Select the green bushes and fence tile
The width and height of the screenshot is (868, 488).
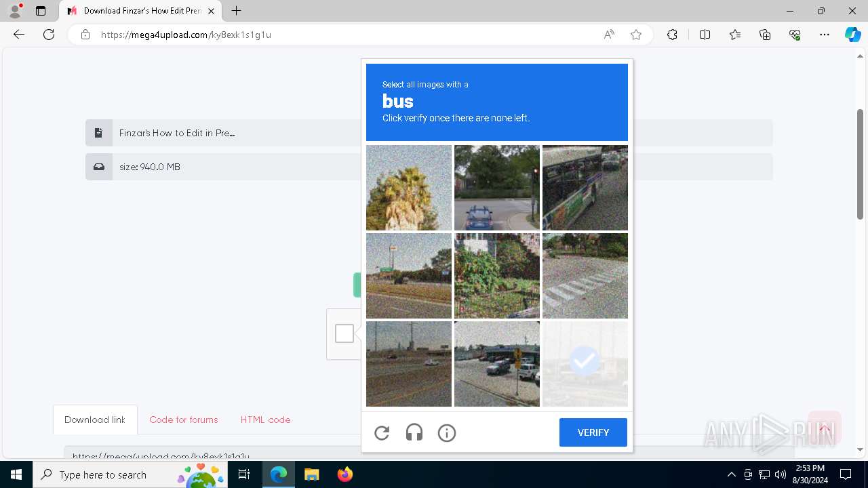(x=497, y=276)
